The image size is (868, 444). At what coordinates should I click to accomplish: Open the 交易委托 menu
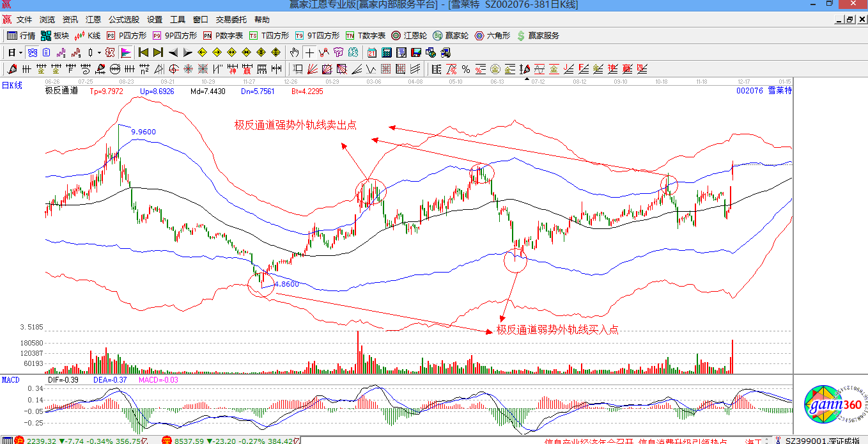coord(233,20)
